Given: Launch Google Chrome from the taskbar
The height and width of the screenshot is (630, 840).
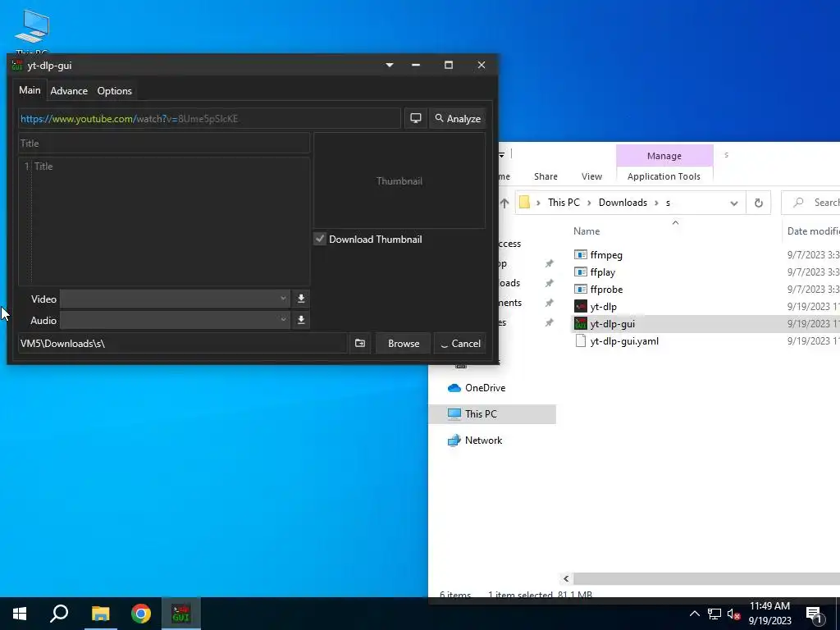Looking at the screenshot, I should tap(141, 614).
